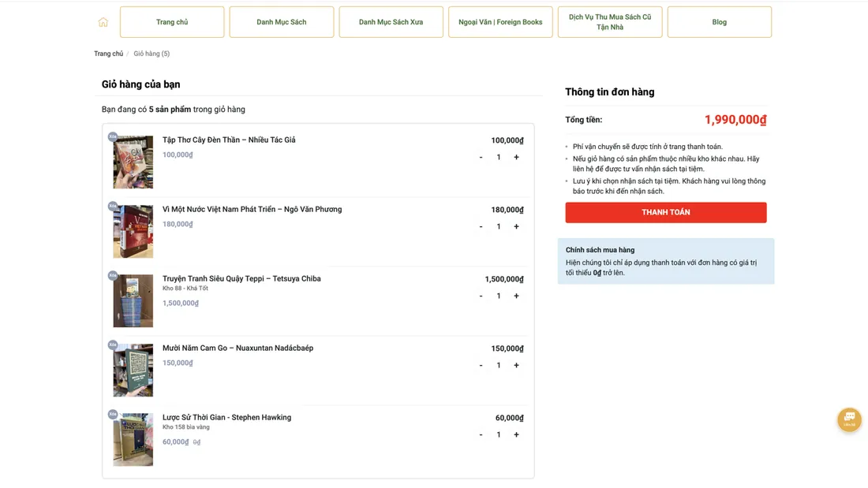Screen dimensions: 868x488
Task: Increase quantity of Lược Sử Thời Gian
Action: point(516,435)
